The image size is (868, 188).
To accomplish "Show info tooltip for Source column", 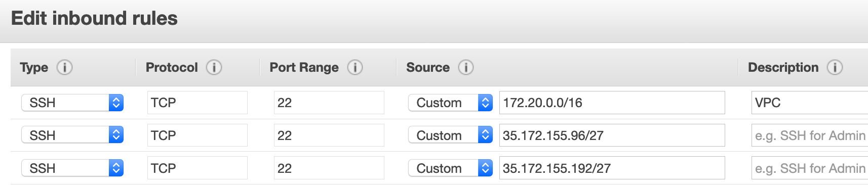I will 466,67.
